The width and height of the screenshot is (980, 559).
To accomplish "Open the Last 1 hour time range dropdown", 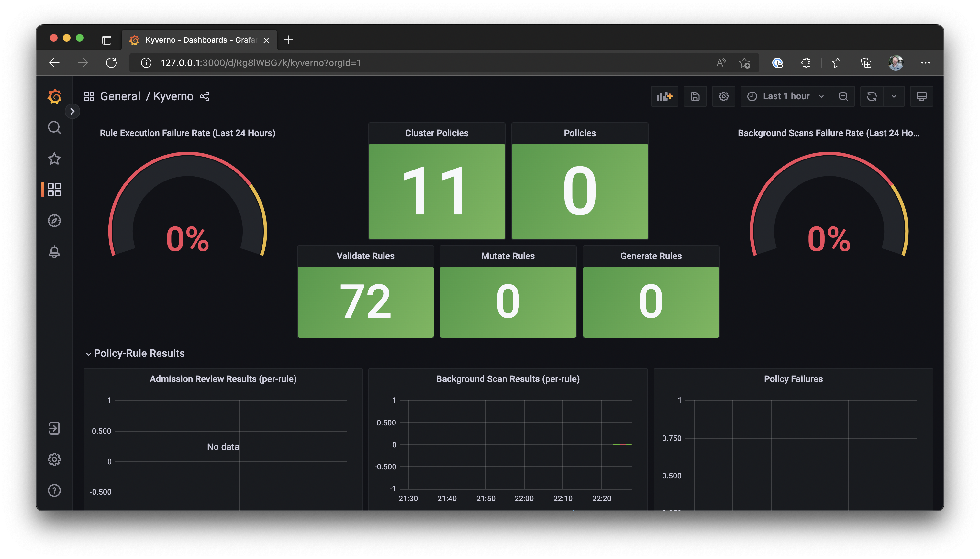I will click(785, 96).
